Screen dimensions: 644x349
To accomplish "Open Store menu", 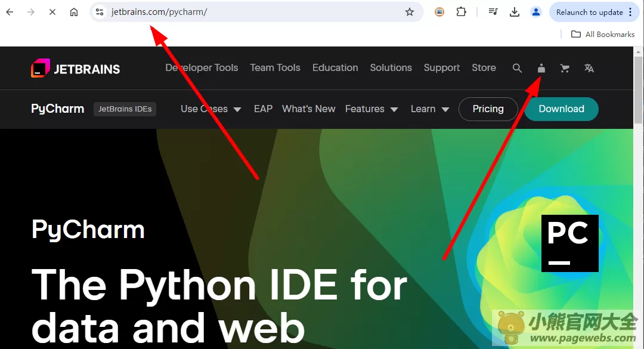I will point(484,68).
